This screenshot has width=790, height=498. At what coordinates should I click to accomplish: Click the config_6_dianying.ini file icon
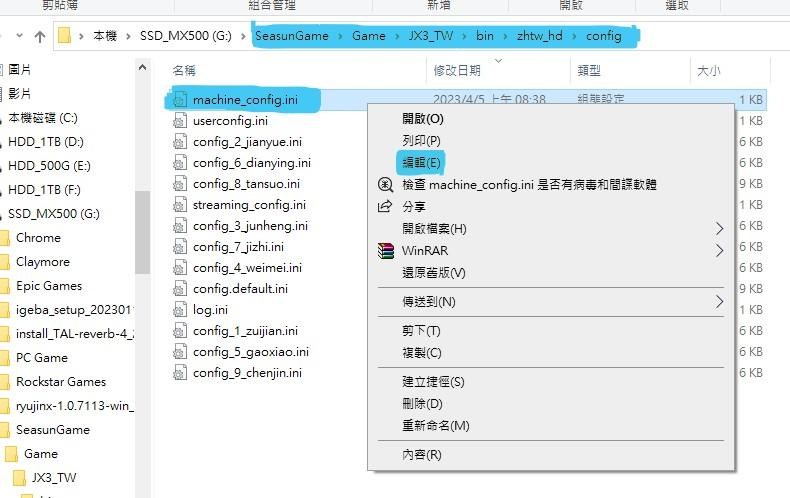(x=180, y=163)
